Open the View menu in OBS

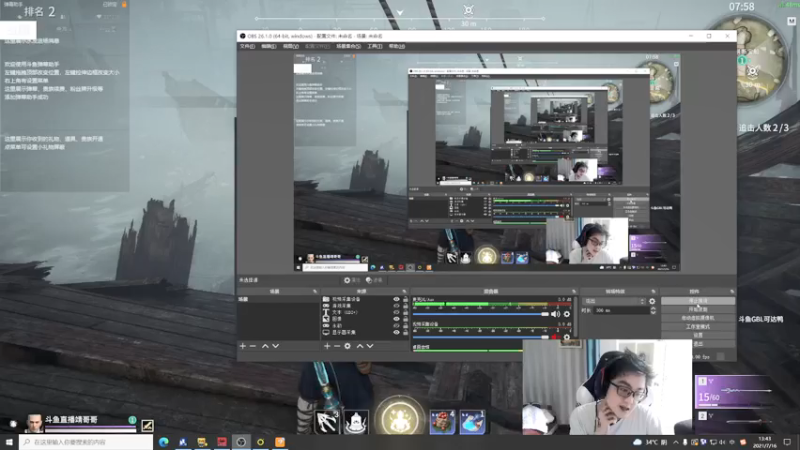[290, 46]
